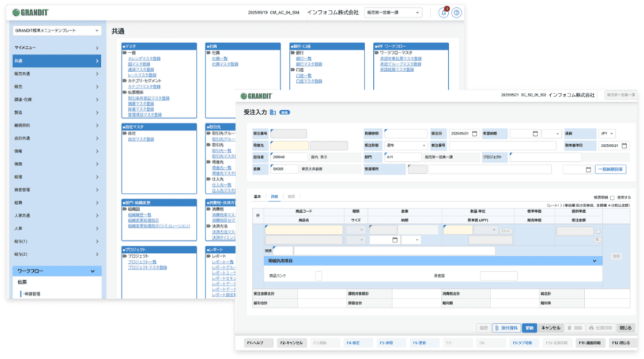Open the 社員マスタ登録 link
Screen dimensions: 644x359
coord(225,64)
